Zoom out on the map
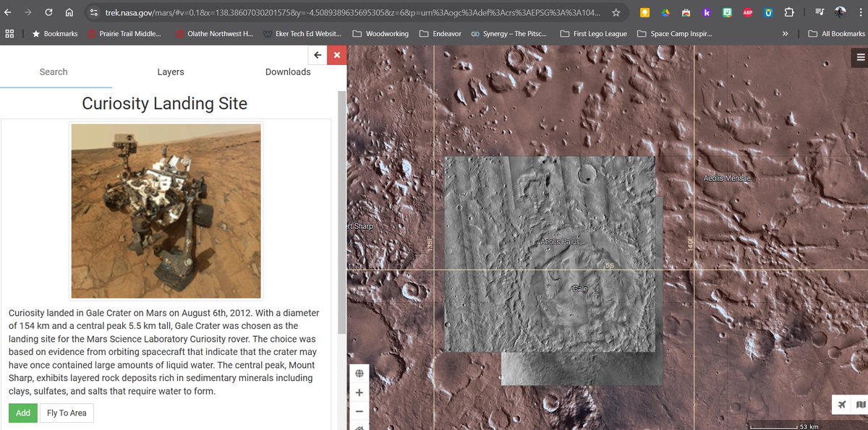The width and height of the screenshot is (868, 430). (359, 411)
